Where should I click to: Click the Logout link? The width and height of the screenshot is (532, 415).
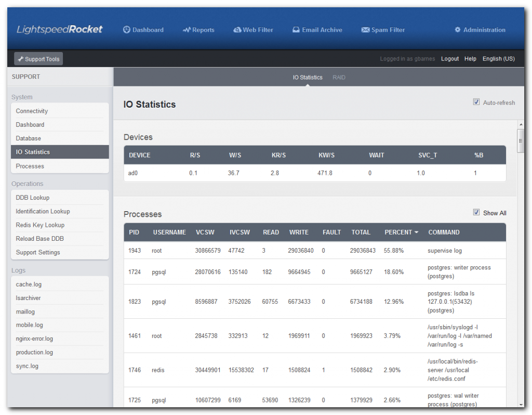point(450,59)
